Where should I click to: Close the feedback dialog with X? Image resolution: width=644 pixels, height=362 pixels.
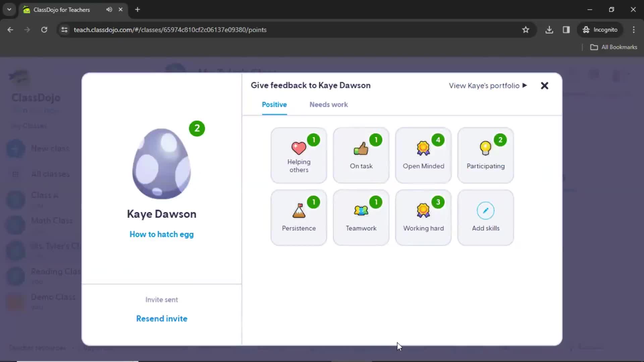tap(544, 85)
